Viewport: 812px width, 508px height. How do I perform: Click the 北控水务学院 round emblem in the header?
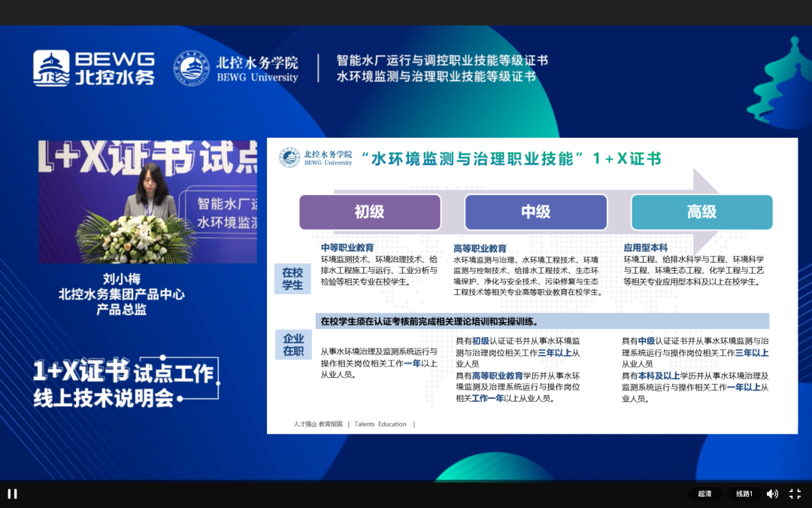tap(192, 68)
